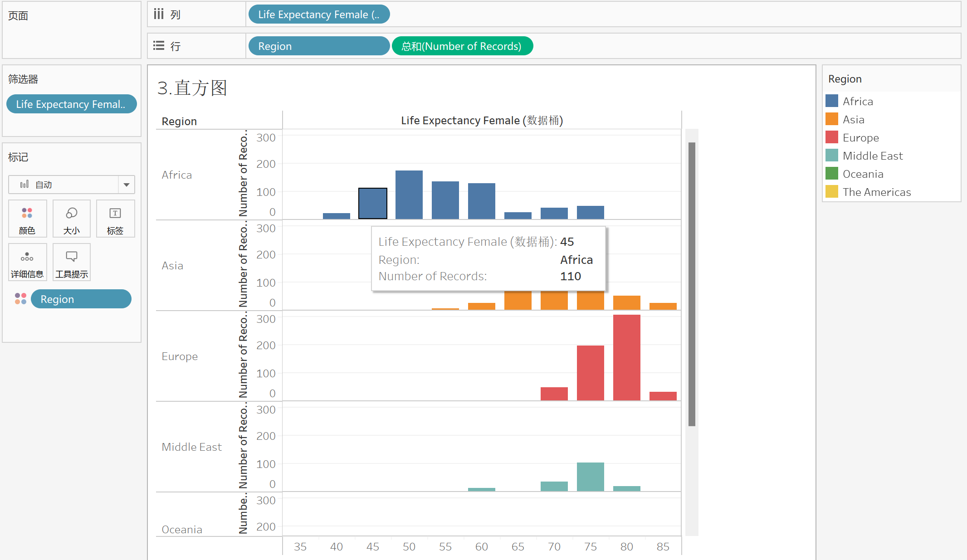Image resolution: width=967 pixels, height=560 pixels.
Task: Select the Africa color swatch in the legend
Action: [x=831, y=101]
